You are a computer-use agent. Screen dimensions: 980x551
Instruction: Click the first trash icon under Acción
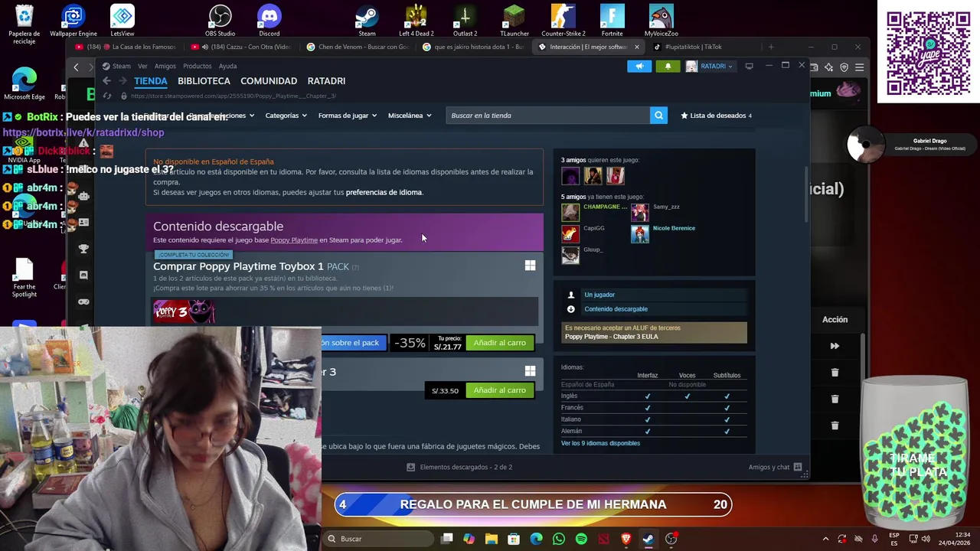(835, 373)
